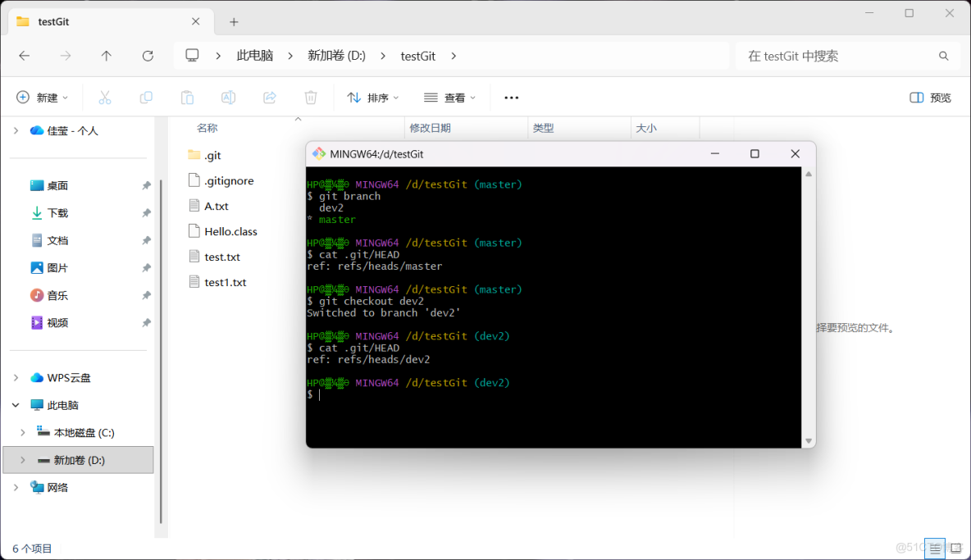This screenshot has width=971, height=560.
Task: Click the Share icon in the toolbar
Action: 269,97
